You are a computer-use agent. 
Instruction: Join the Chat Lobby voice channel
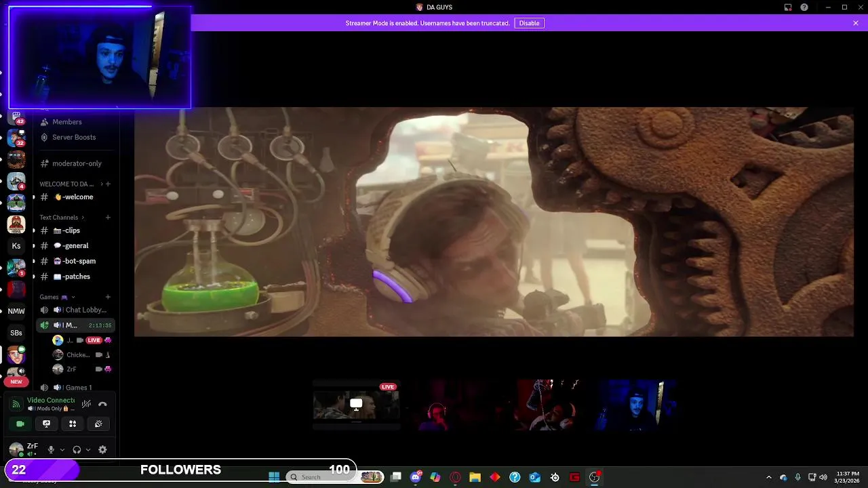pyautogui.click(x=75, y=310)
